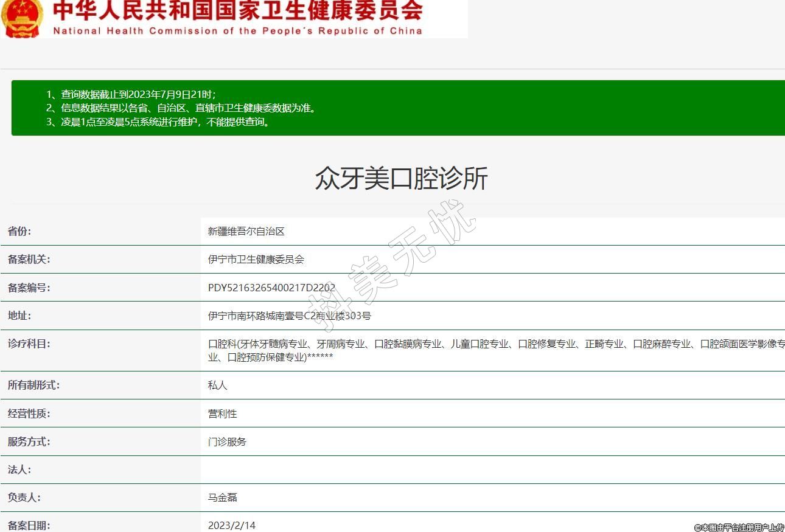
Task: Select the responsible person name 马金磊
Action: [222, 497]
